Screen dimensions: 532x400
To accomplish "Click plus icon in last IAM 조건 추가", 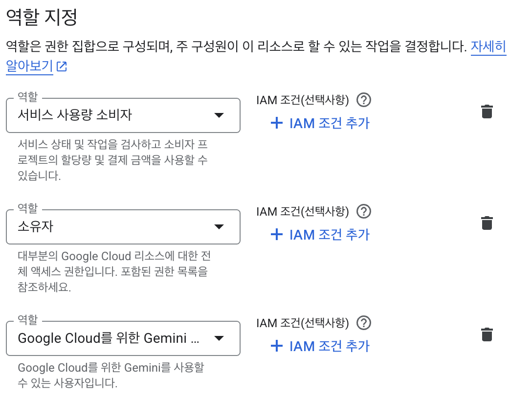I will [x=277, y=346].
